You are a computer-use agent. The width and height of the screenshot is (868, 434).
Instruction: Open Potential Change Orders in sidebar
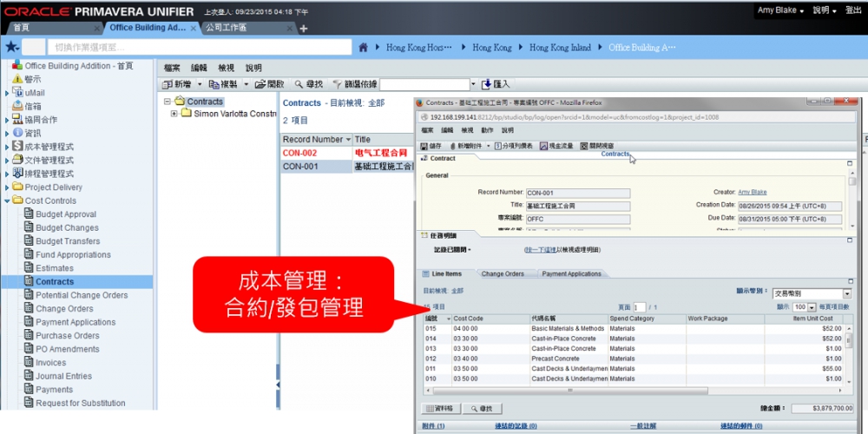(x=82, y=295)
